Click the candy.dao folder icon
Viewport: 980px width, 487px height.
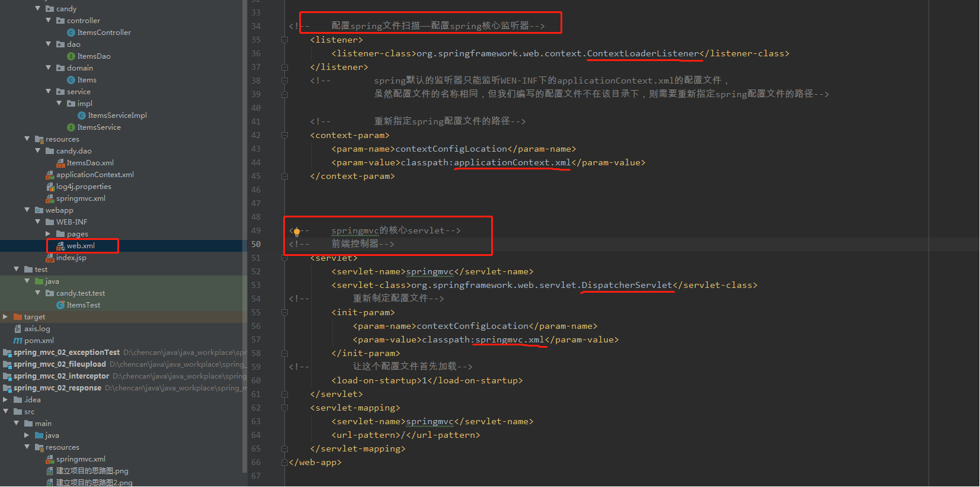[50, 151]
